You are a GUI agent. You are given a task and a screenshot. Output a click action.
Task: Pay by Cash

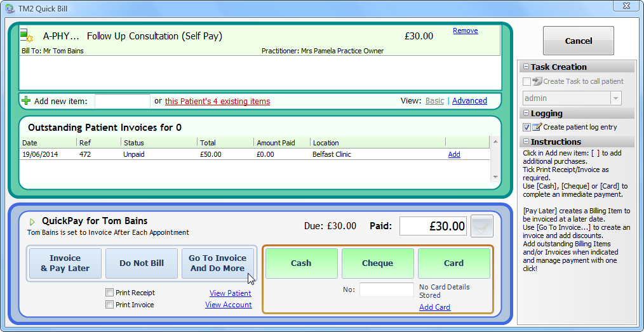click(x=301, y=263)
